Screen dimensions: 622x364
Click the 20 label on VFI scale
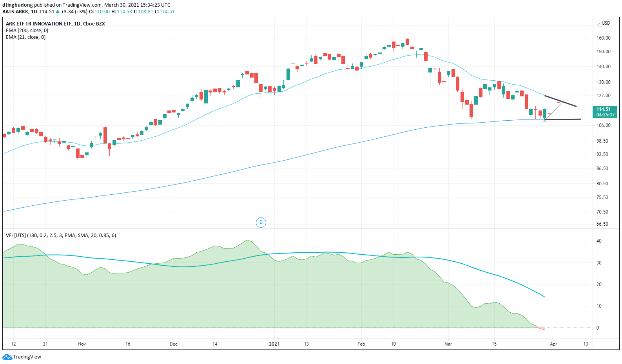point(599,284)
